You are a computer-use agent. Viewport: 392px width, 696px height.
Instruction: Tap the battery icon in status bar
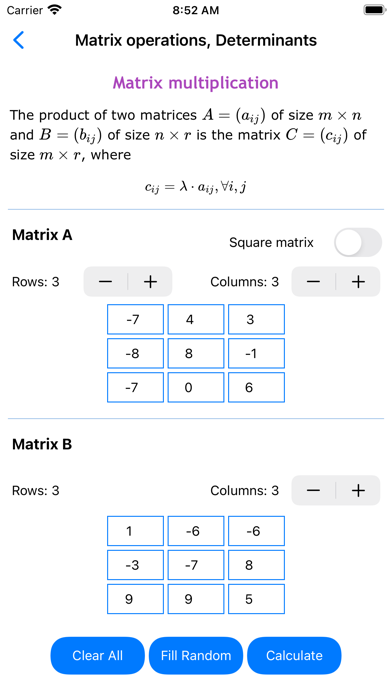375,10
